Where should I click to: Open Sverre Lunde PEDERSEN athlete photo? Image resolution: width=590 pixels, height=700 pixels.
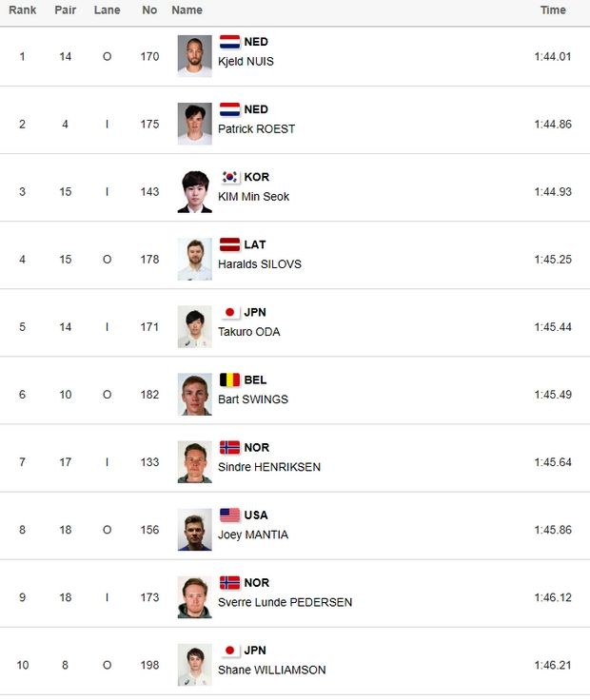[x=194, y=597]
